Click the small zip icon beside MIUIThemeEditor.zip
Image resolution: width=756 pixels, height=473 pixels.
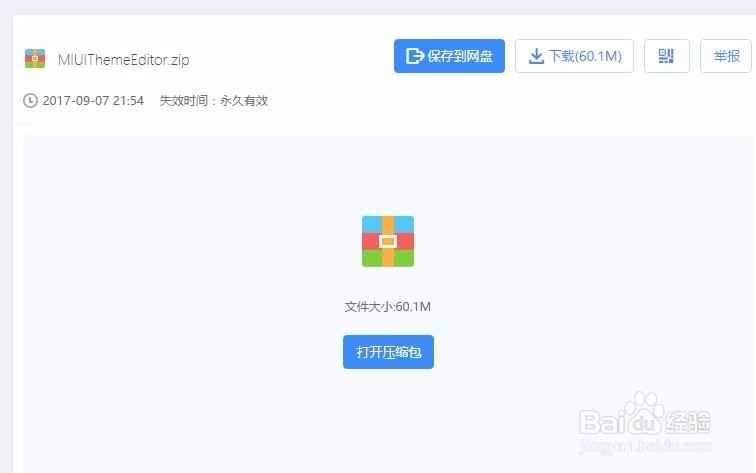pos(35,59)
